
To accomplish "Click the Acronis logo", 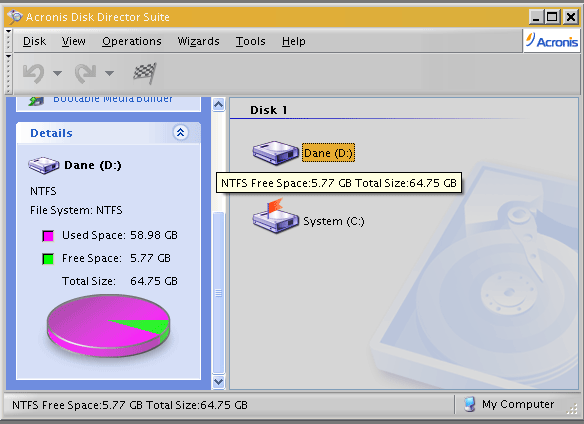I will click(x=552, y=41).
